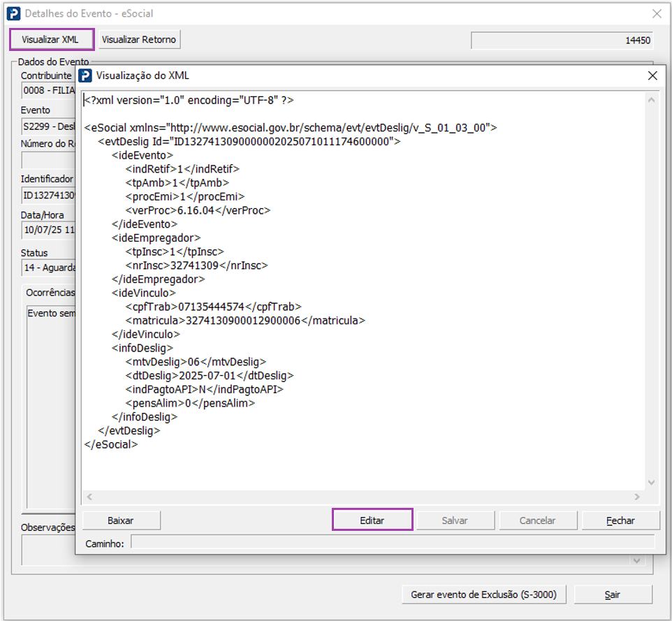This screenshot has width=672, height=621.
Task: Click the Editar button
Action: pos(372,520)
